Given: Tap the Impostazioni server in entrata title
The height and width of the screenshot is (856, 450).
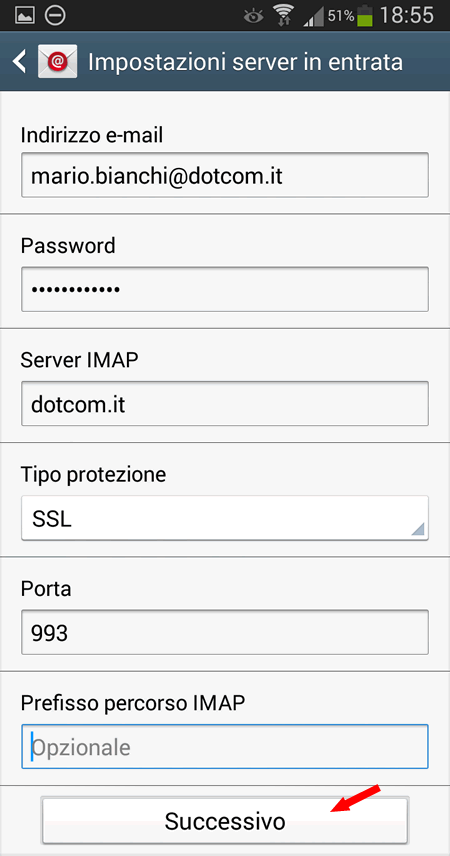Looking at the screenshot, I should tap(245, 62).
